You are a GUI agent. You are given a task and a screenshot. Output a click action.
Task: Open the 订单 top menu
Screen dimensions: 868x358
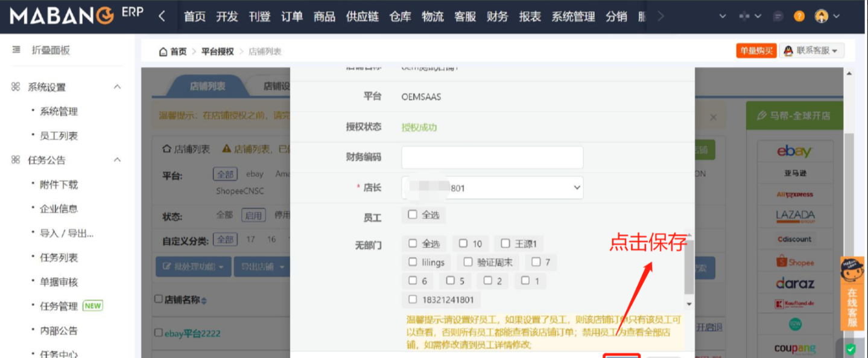292,17
